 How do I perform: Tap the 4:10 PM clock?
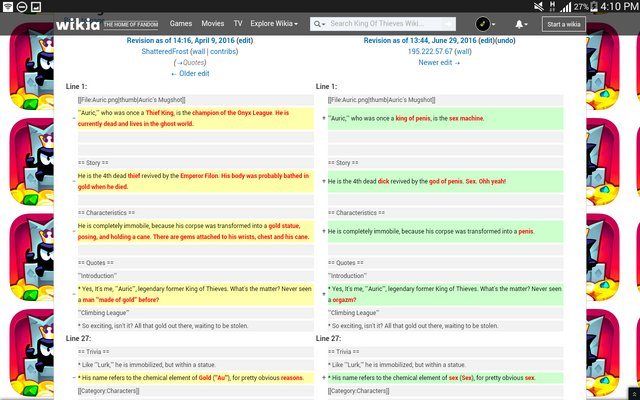[619, 6]
